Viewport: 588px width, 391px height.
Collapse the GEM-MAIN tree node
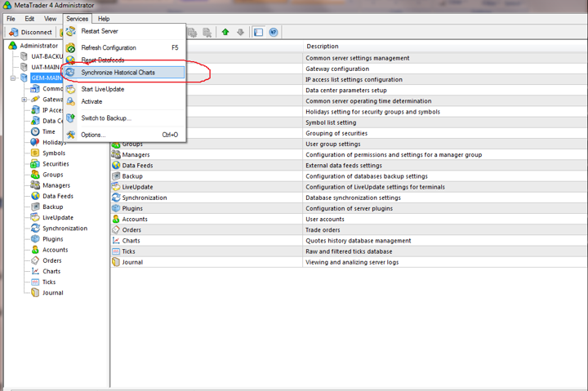pyautogui.click(x=13, y=78)
